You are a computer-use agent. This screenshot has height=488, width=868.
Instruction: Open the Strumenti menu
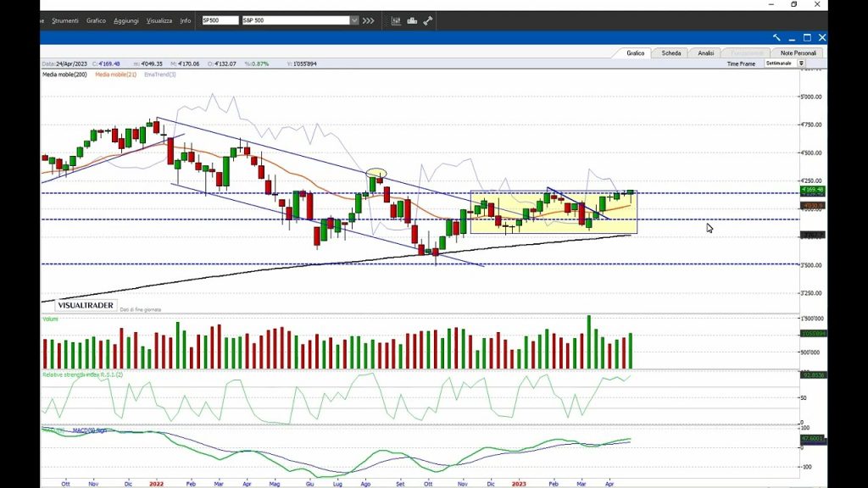65,20
